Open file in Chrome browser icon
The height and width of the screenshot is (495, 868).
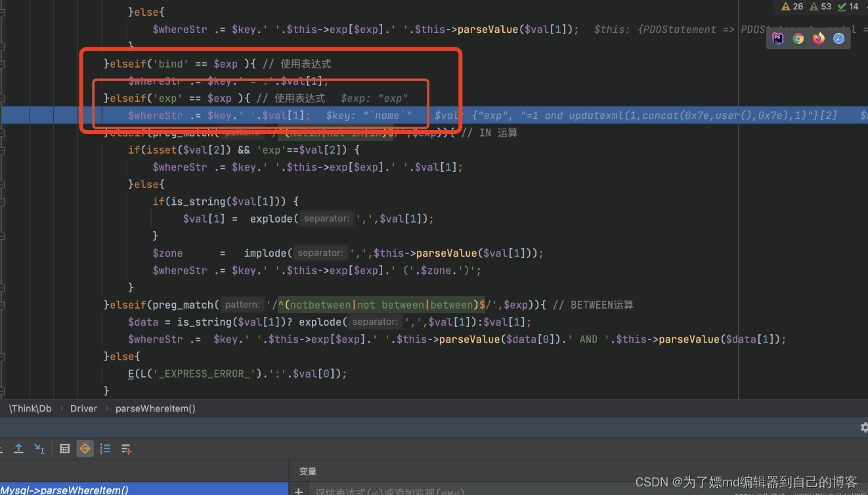[798, 38]
